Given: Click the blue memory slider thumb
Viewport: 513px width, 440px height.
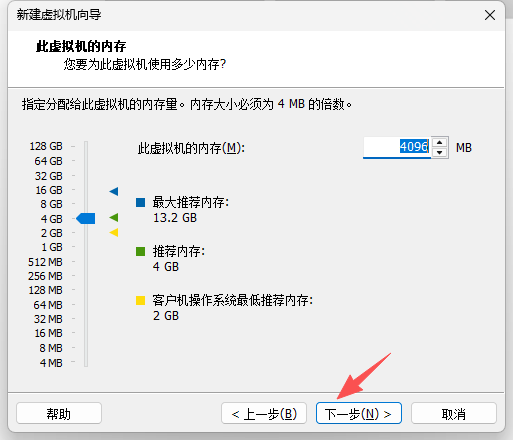Looking at the screenshot, I should click(x=86, y=219).
